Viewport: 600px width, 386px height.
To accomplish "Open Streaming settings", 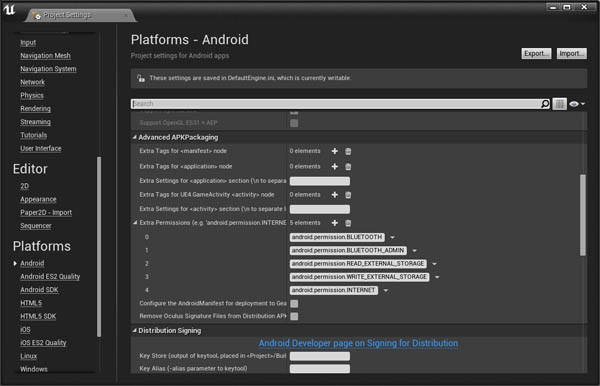I will 35,122.
